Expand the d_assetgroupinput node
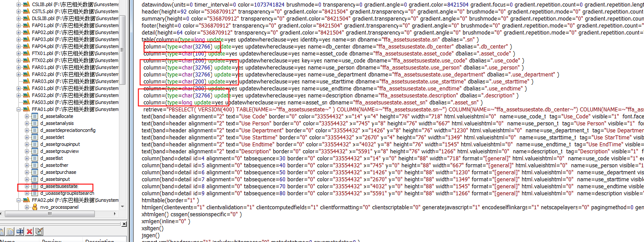This screenshot has width=644, height=242. tap(28, 144)
